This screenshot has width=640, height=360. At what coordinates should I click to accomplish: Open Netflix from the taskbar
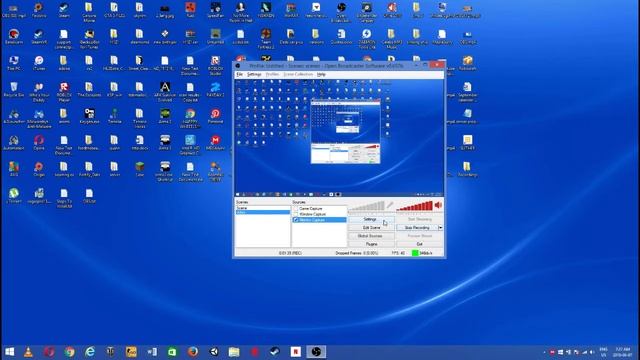(296, 351)
